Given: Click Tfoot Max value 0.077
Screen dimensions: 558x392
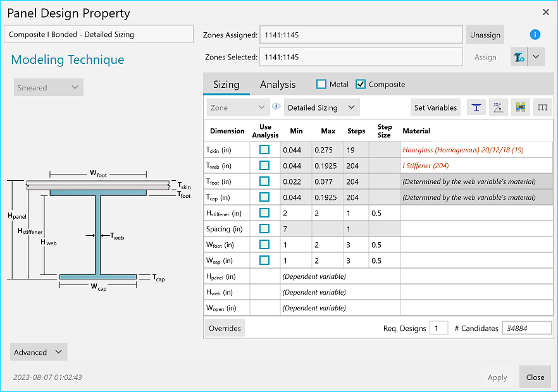Looking at the screenshot, I should (328, 181).
